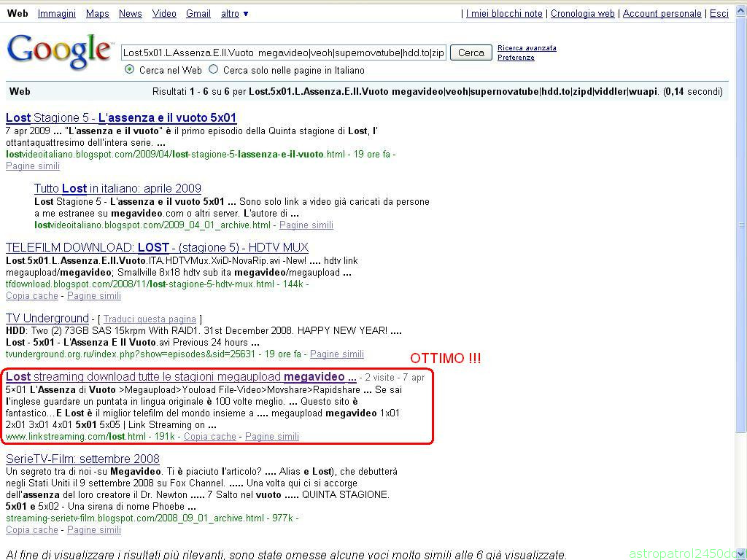
Task: Click the 'Web' heading in the results bar
Action: tap(20, 91)
